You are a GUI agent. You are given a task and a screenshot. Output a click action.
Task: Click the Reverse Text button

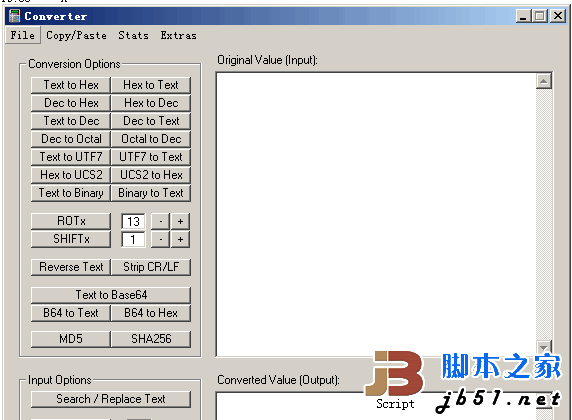(71, 267)
